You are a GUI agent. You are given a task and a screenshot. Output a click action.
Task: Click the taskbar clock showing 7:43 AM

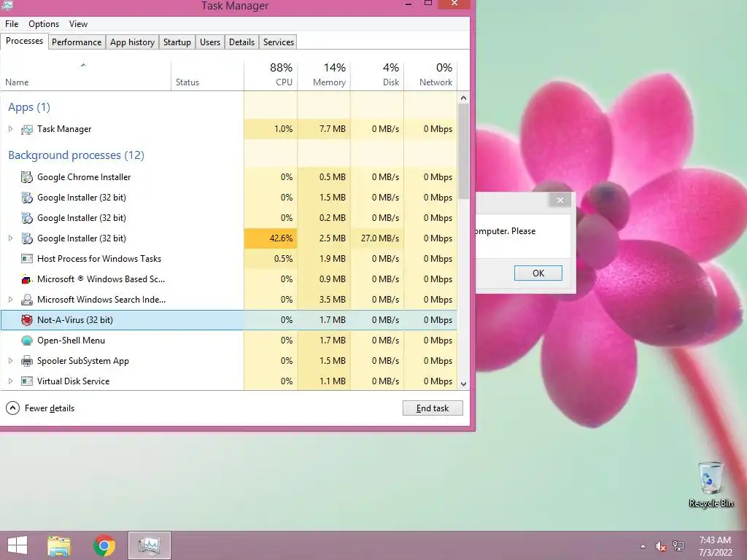click(715, 546)
